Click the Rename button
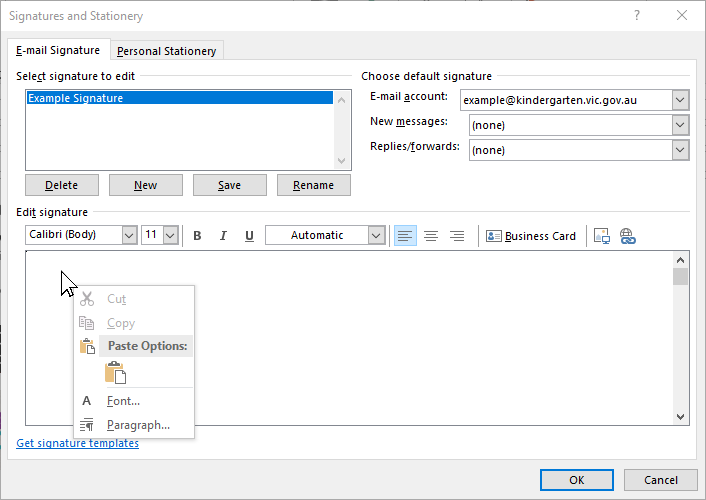The height and width of the screenshot is (500, 706). click(314, 185)
